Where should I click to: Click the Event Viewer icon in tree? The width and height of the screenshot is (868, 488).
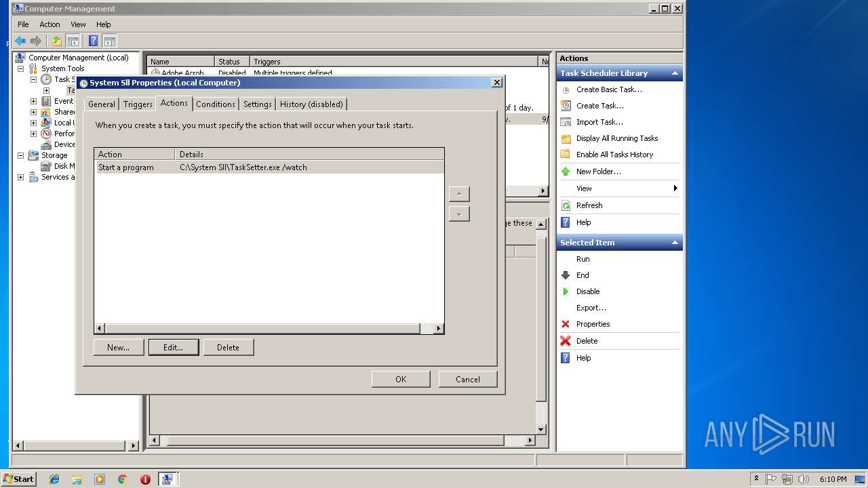[x=46, y=101]
